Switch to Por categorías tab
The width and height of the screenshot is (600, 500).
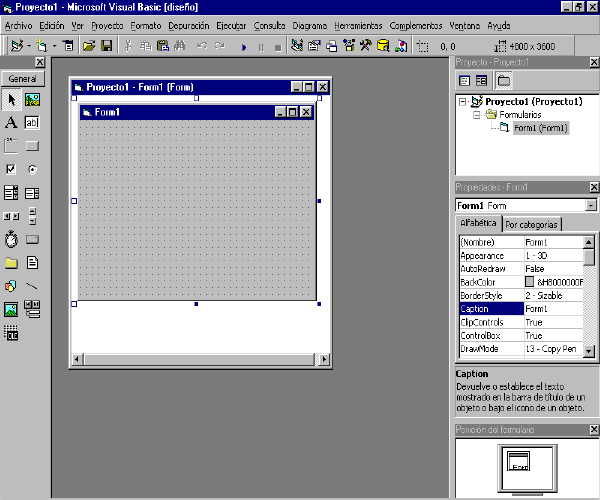pos(531,225)
